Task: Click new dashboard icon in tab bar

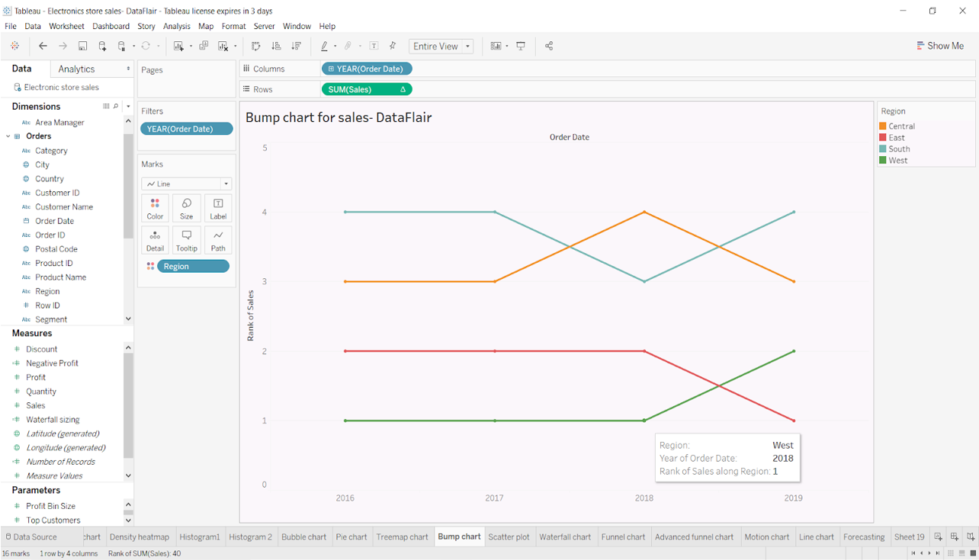Action: click(x=955, y=537)
